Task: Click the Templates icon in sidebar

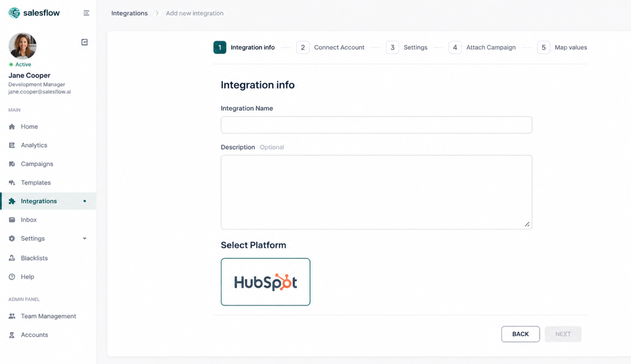Action: click(12, 182)
